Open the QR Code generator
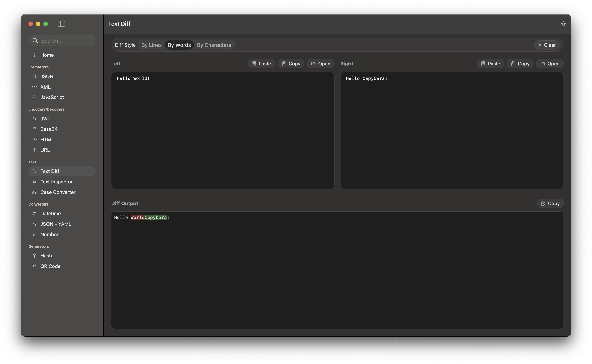Viewport: 592px width, 364px height. pyautogui.click(x=50, y=266)
